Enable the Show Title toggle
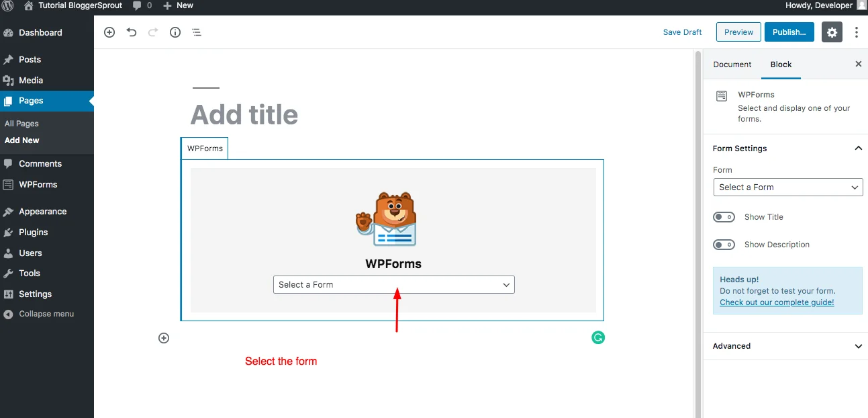Viewport: 868px width, 418px height. click(x=724, y=217)
